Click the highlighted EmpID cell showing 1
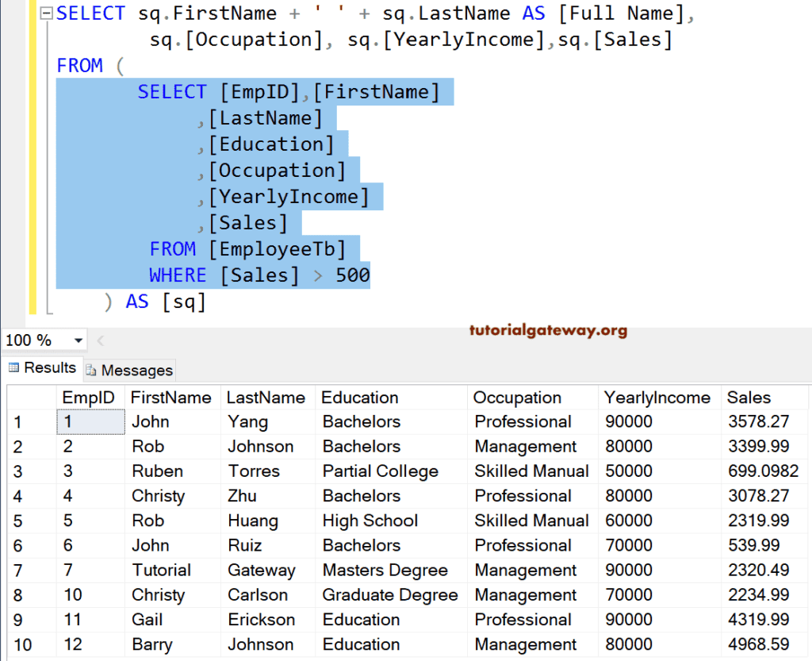Viewport: 812px width, 661px height. [90, 421]
